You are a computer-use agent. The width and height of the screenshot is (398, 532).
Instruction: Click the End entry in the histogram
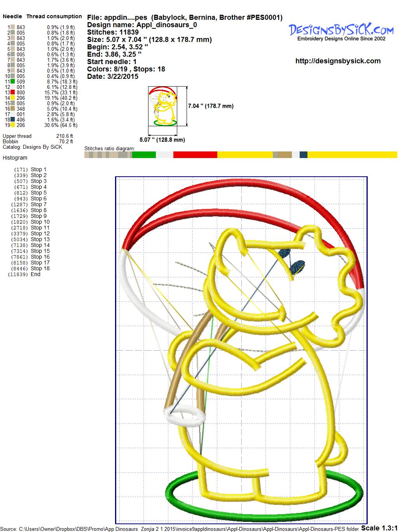[35, 274]
